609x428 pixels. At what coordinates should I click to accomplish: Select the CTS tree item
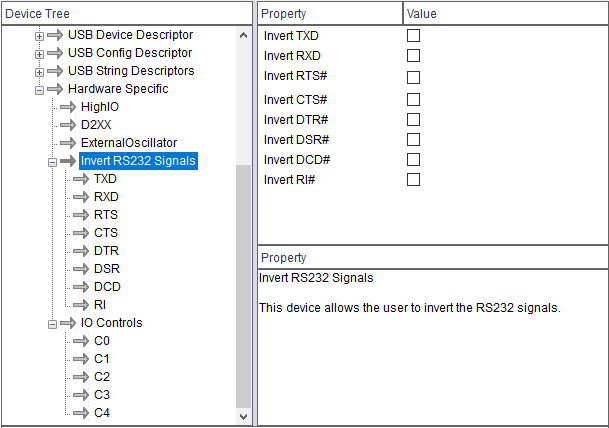pos(105,233)
